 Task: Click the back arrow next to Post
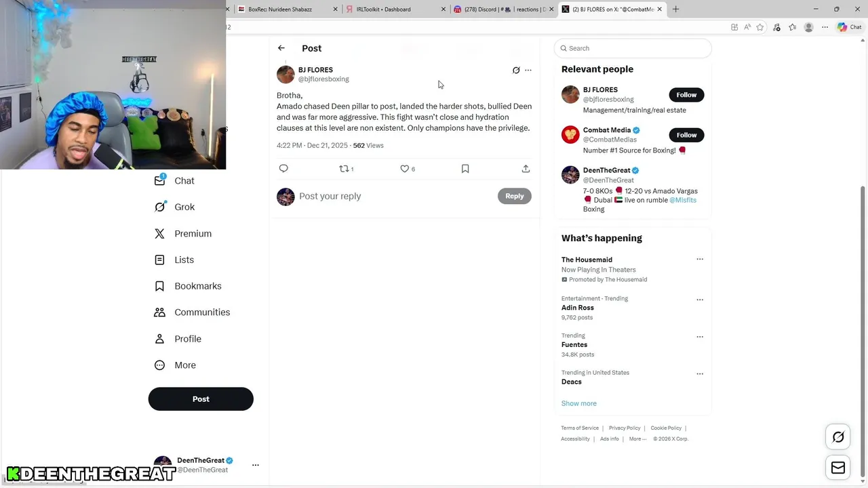coord(281,48)
